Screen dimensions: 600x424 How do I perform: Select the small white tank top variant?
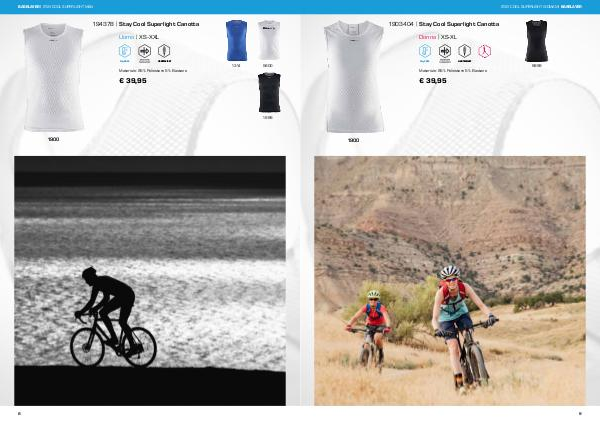click(x=269, y=41)
